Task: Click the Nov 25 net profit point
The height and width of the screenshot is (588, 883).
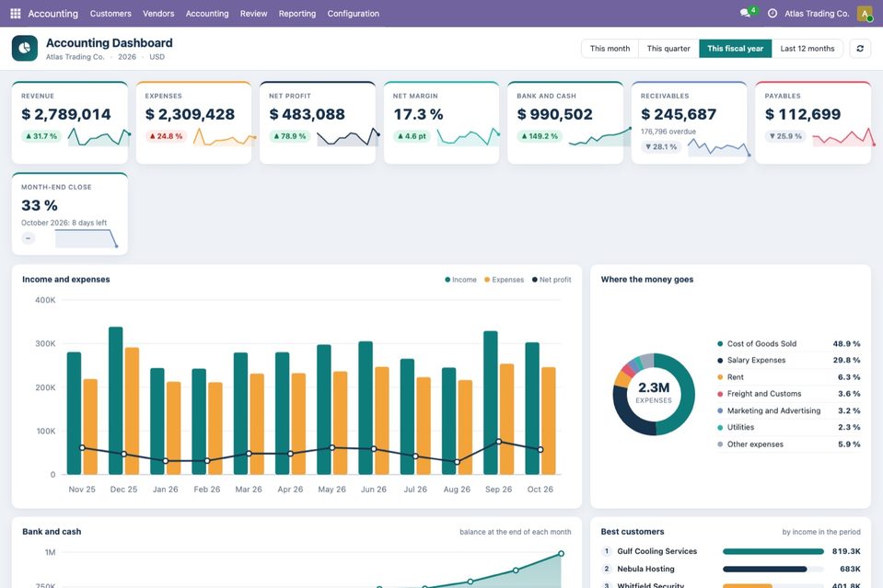Action: tap(82, 448)
